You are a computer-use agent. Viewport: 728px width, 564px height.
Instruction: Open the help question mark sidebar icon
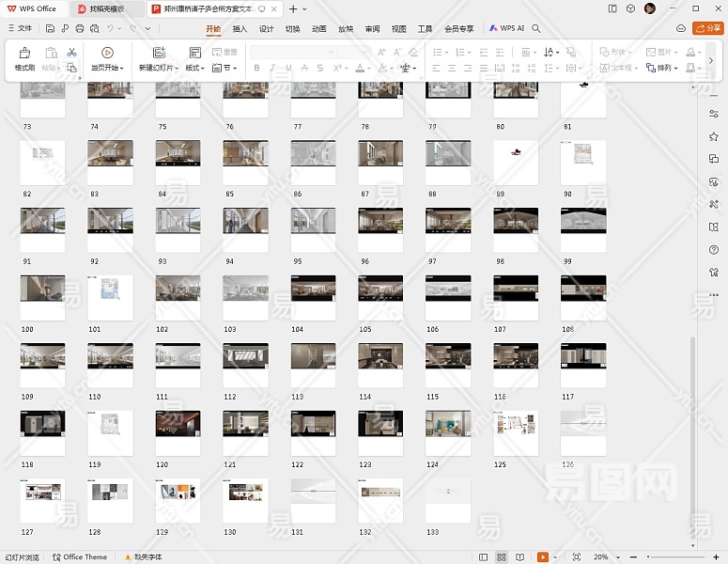pos(714,249)
